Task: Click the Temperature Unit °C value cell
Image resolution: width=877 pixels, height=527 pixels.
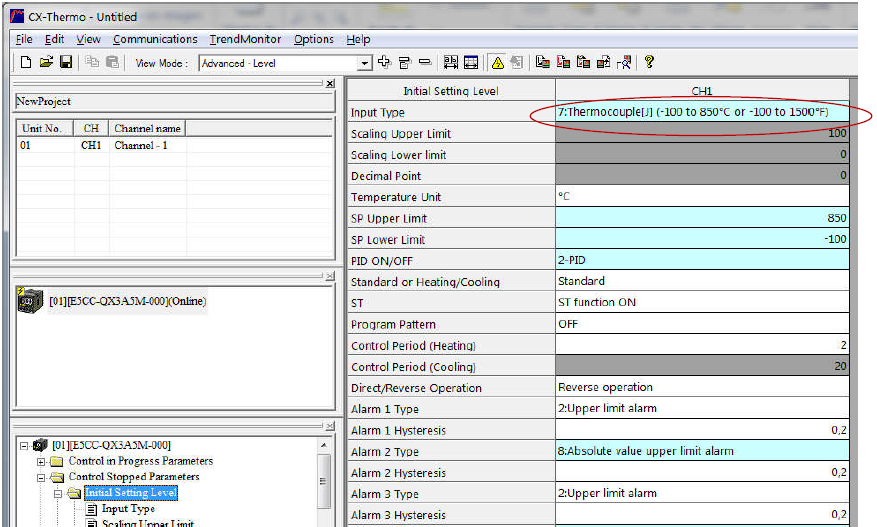Action: [702, 196]
